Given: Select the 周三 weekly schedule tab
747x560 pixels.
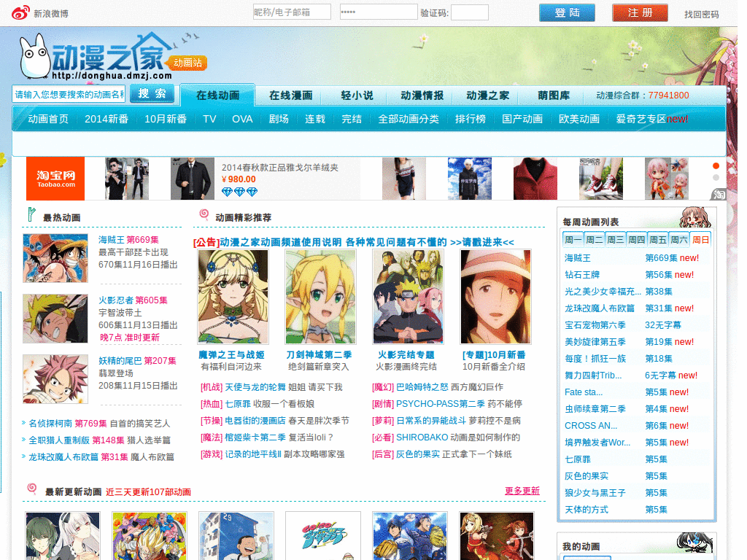Looking at the screenshot, I should 616,239.
